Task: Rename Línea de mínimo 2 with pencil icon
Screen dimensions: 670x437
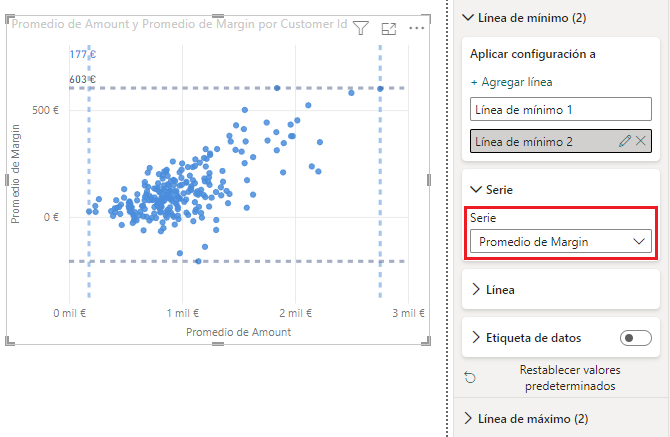Action: coord(625,142)
